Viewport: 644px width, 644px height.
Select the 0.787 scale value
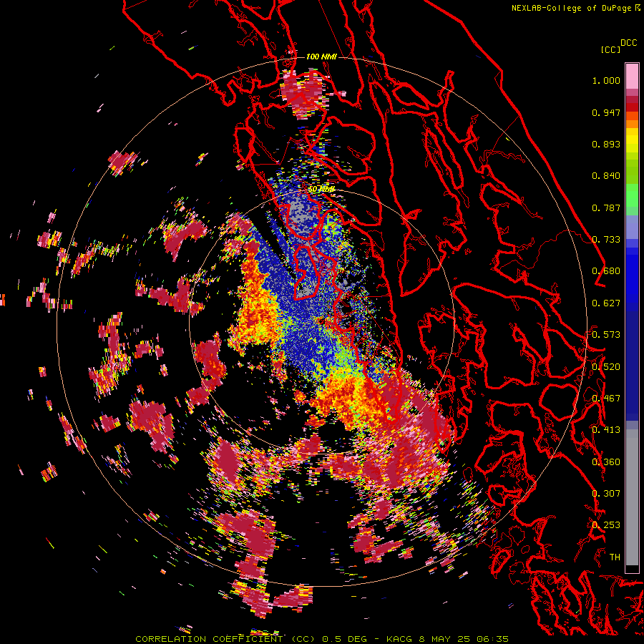(606, 208)
